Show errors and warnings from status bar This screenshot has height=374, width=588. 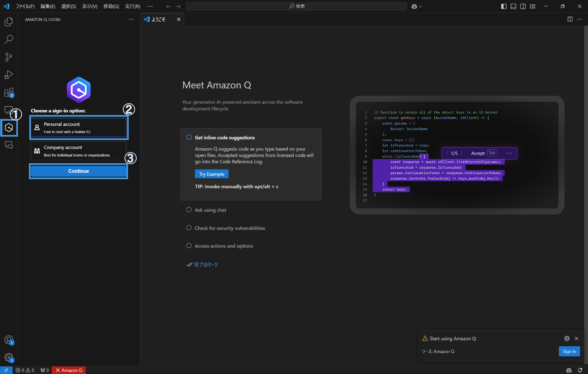click(25, 370)
